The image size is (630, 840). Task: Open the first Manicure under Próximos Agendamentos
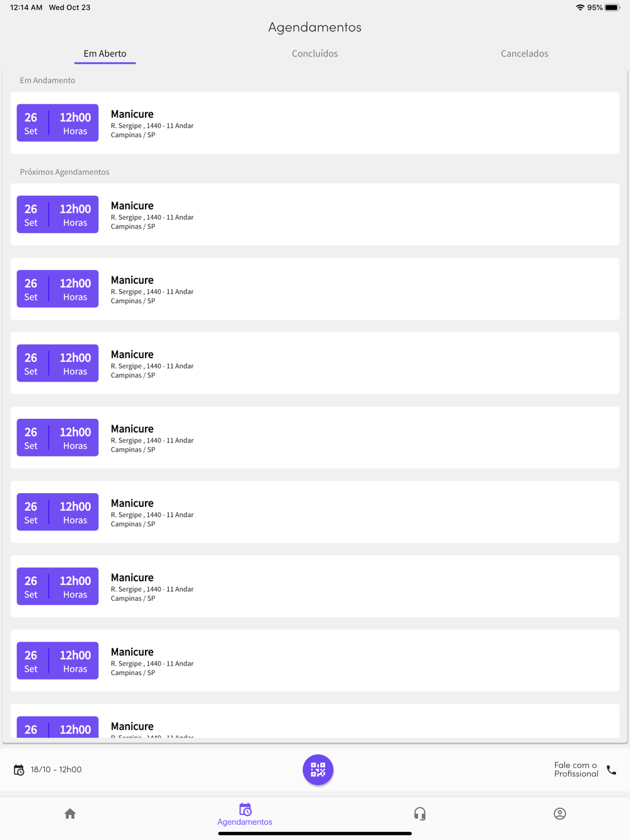click(x=315, y=214)
